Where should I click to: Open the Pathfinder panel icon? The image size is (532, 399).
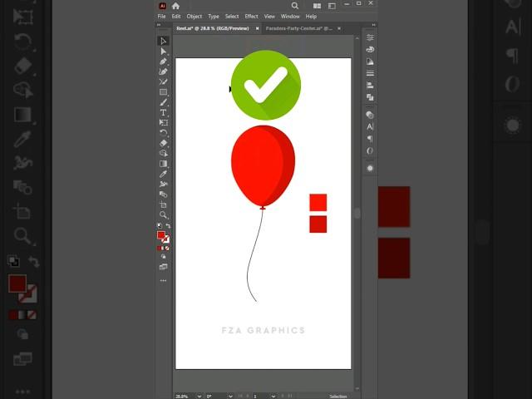[x=370, y=97]
